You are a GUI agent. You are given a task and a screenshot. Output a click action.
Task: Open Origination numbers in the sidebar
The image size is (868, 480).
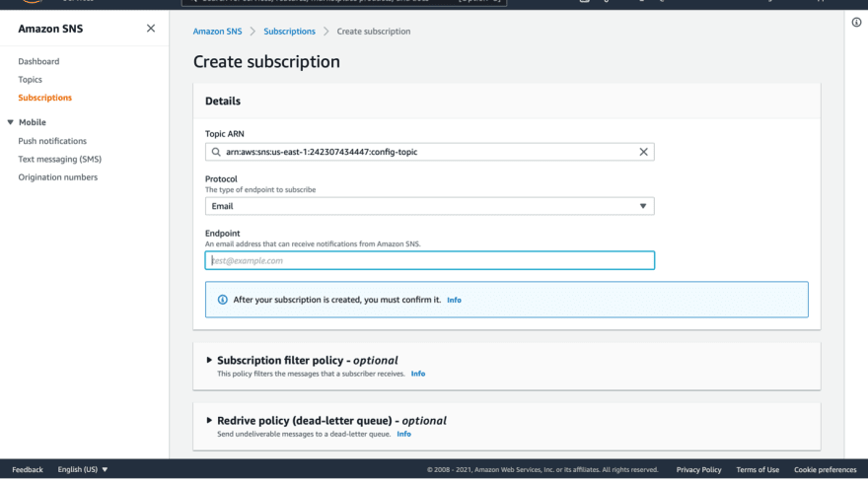click(x=57, y=177)
